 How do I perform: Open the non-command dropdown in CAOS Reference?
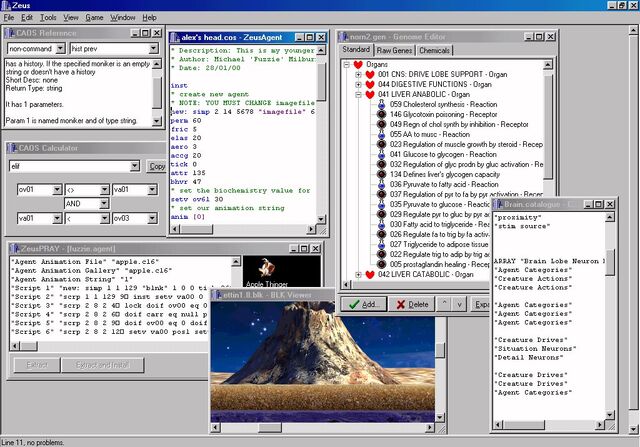60,49
